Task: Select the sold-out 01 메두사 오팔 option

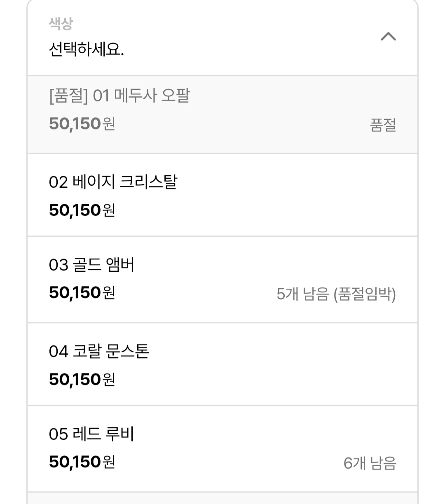Action: point(119,96)
